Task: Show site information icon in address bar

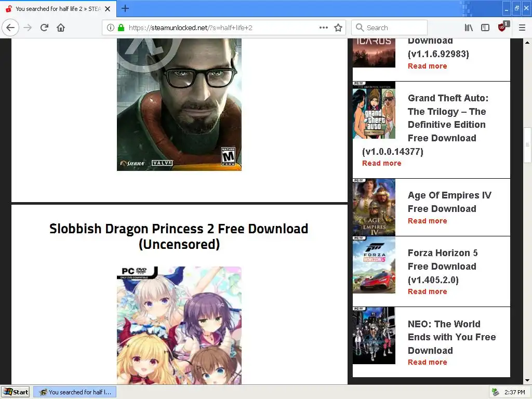Action: pos(111,28)
